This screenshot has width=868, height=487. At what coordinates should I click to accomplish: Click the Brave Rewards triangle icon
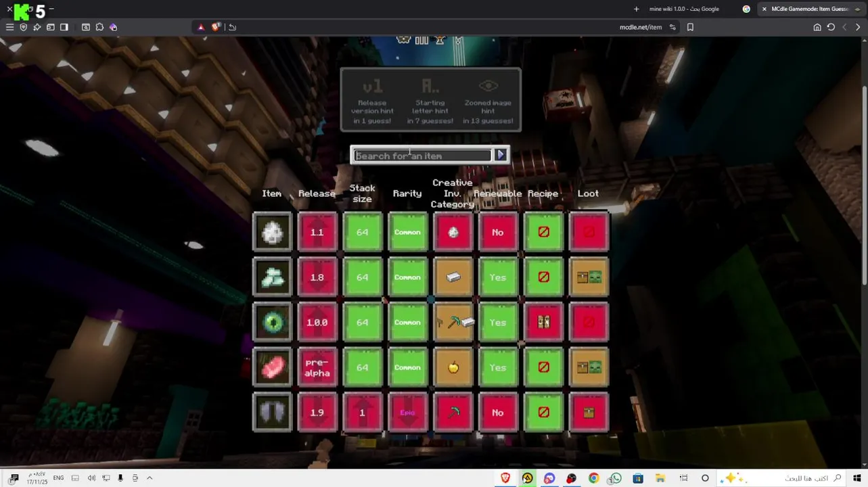point(201,27)
